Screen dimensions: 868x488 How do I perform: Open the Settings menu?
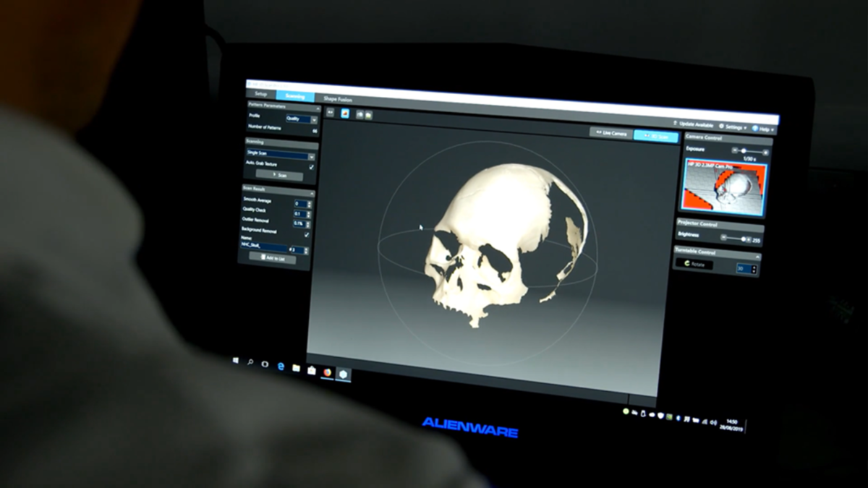(x=733, y=127)
